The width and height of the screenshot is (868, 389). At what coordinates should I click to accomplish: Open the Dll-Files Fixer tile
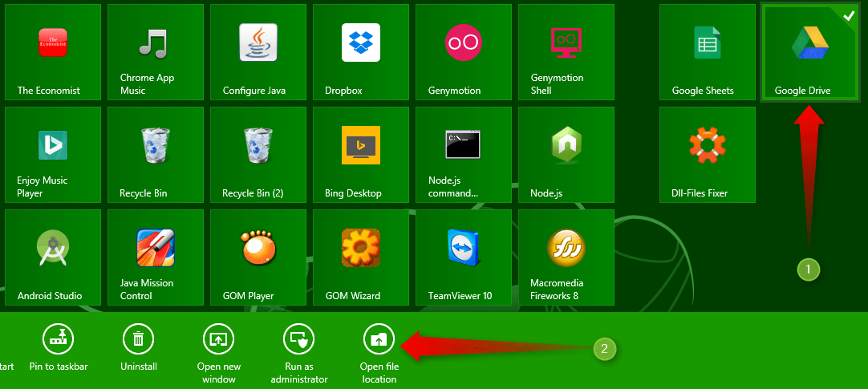[x=708, y=154]
